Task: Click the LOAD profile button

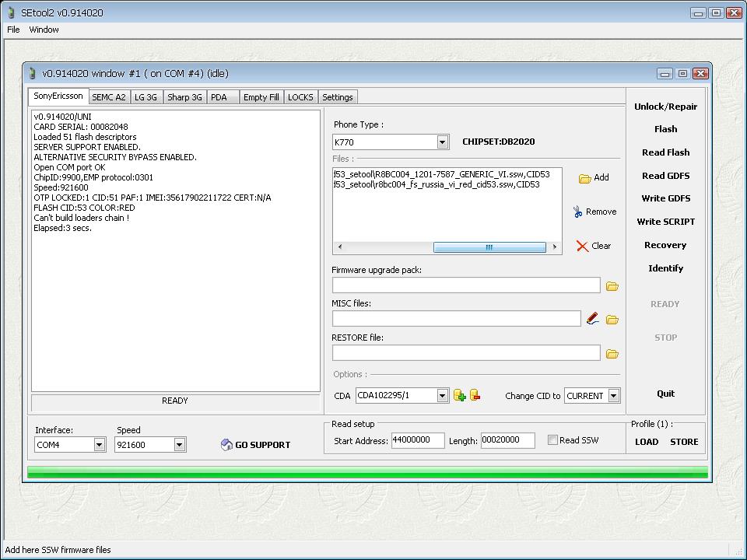Action: click(x=647, y=442)
